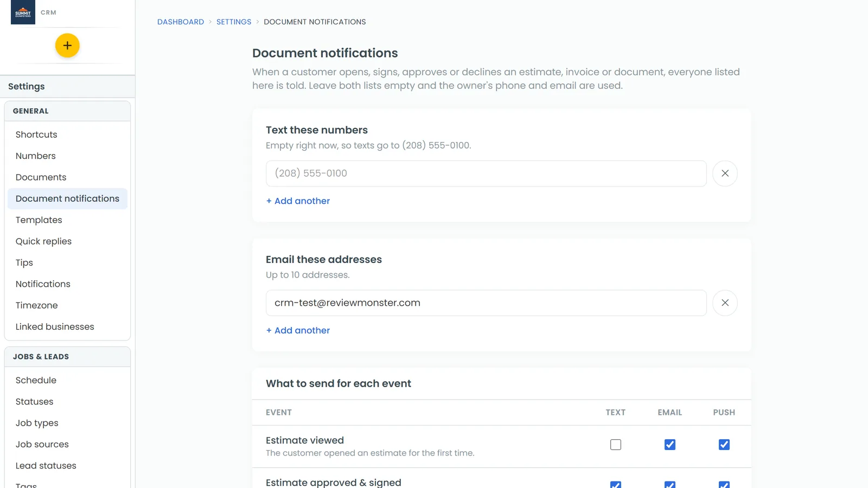Click the Document Notifications breadcrumb text
The height and width of the screenshot is (488, 868).
point(315,22)
